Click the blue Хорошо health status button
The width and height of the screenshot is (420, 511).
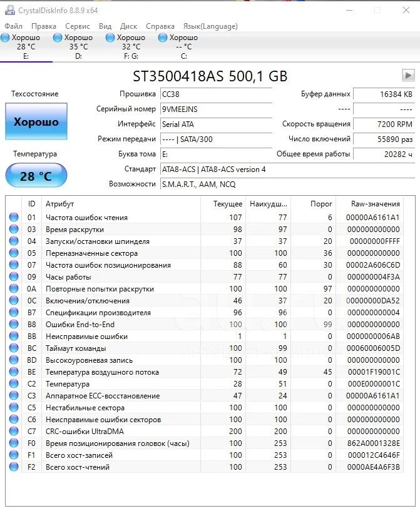coord(36,121)
